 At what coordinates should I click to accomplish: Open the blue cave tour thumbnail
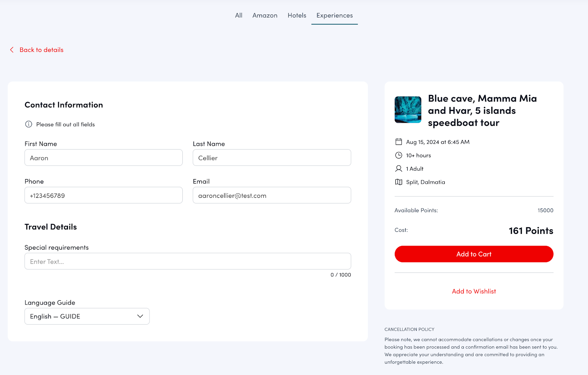(x=408, y=110)
